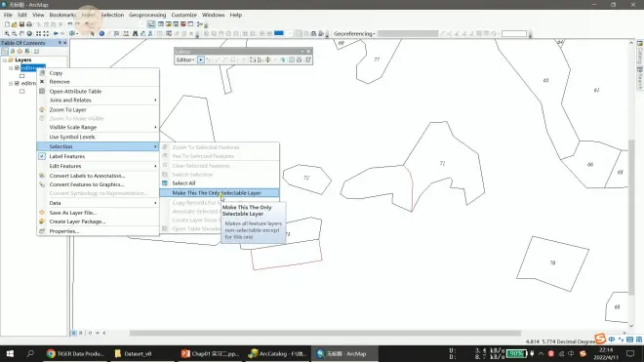Open the Geoprocessing menu
The width and height of the screenshot is (644, 362).
[147, 15]
